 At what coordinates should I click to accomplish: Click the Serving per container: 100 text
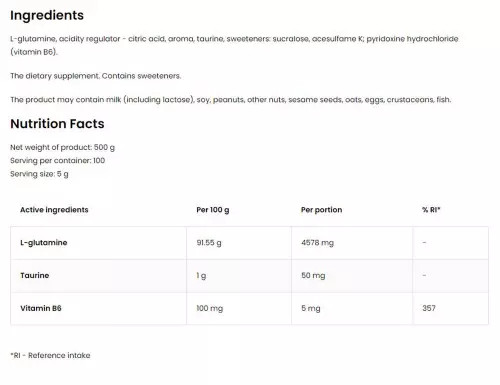tap(58, 161)
